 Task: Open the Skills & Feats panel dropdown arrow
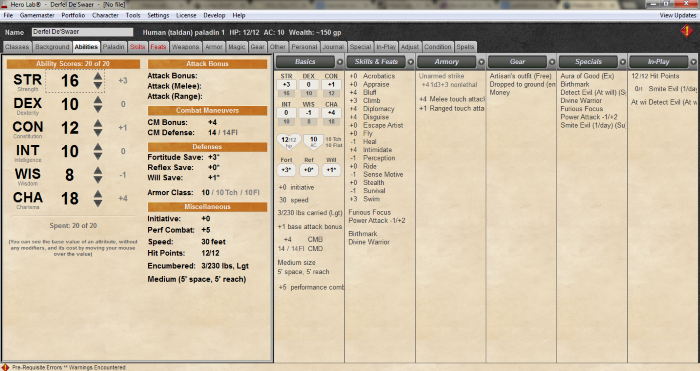[x=411, y=62]
